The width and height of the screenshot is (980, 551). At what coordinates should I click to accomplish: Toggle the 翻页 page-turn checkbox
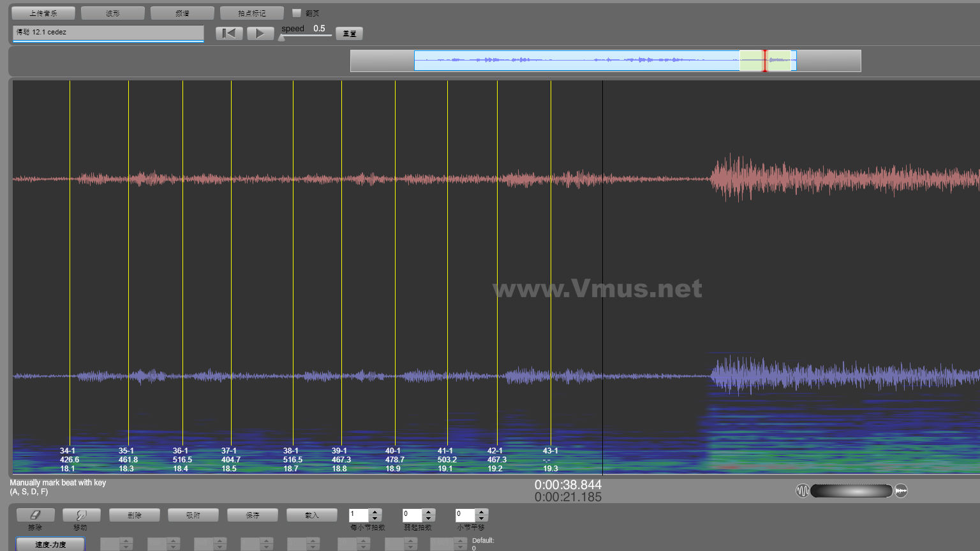297,13
